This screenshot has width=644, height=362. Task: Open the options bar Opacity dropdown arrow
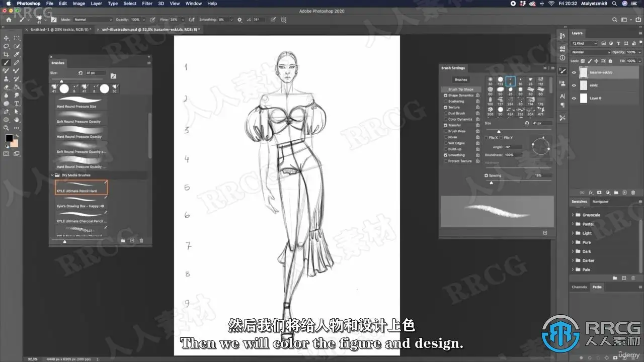point(143,20)
